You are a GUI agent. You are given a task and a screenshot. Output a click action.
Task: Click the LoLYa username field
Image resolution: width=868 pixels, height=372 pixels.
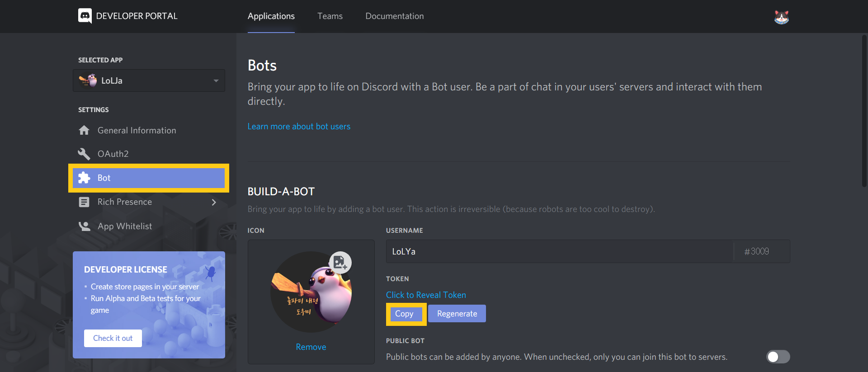click(x=559, y=251)
